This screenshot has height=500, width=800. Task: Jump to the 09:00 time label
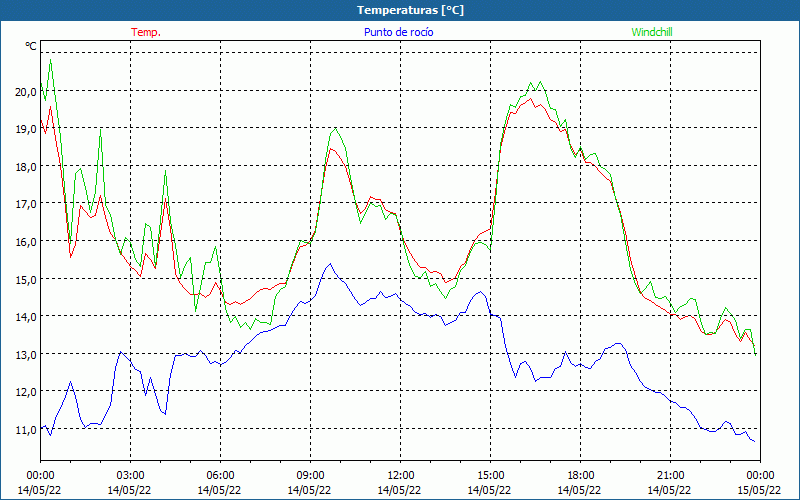pyautogui.click(x=310, y=475)
